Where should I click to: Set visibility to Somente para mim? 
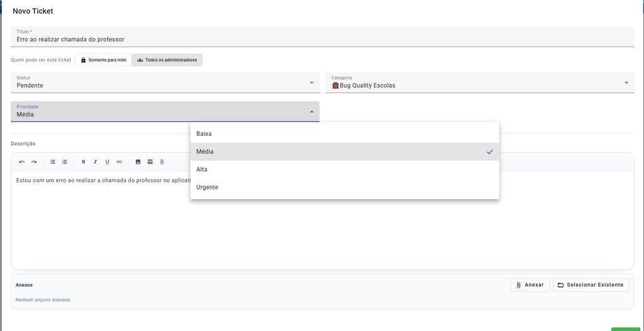click(104, 60)
